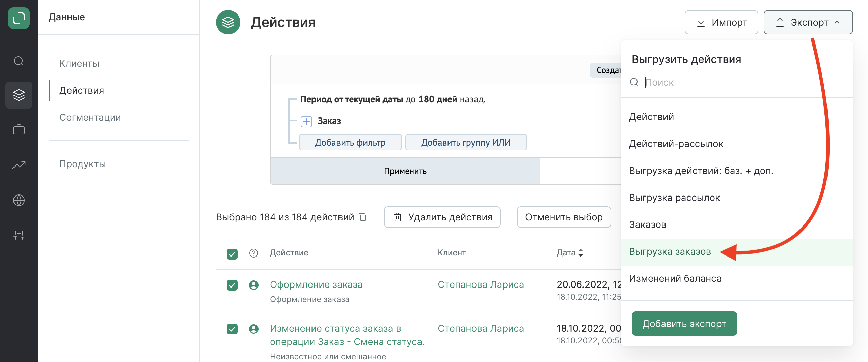Select the layers Data icon in sidebar
The height and width of the screenshot is (362, 868).
(x=19, y=95)
